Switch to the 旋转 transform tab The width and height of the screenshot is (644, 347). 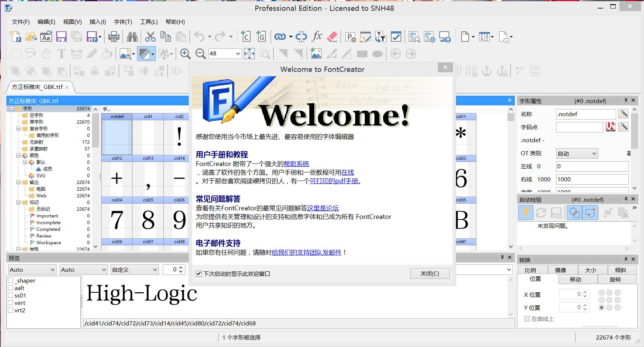click(x=615, y=279)
